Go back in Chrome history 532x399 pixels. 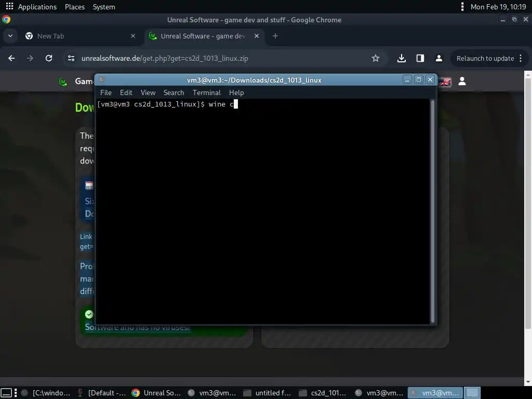(11, 58)
